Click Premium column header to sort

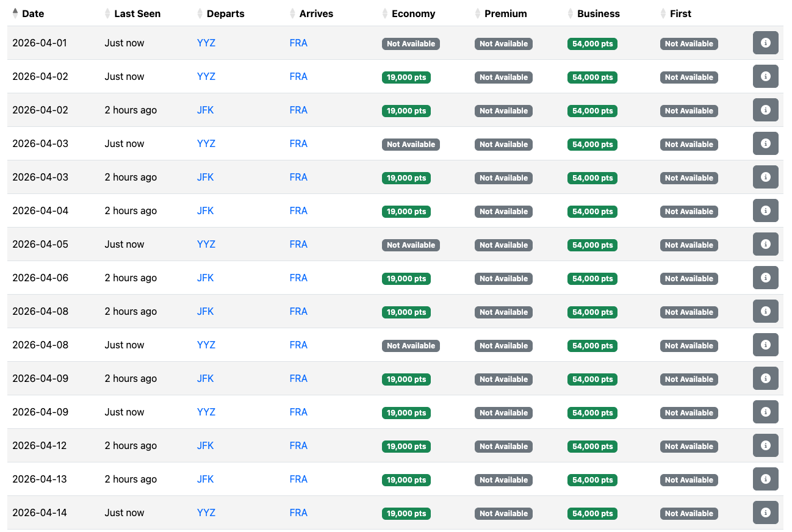505,13
